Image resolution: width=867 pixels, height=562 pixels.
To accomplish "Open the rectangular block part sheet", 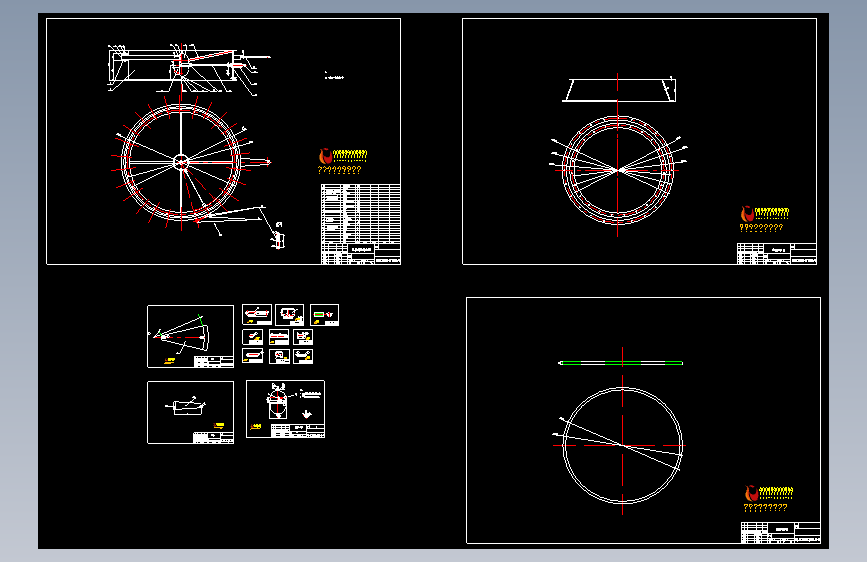I will pos(190,412).
